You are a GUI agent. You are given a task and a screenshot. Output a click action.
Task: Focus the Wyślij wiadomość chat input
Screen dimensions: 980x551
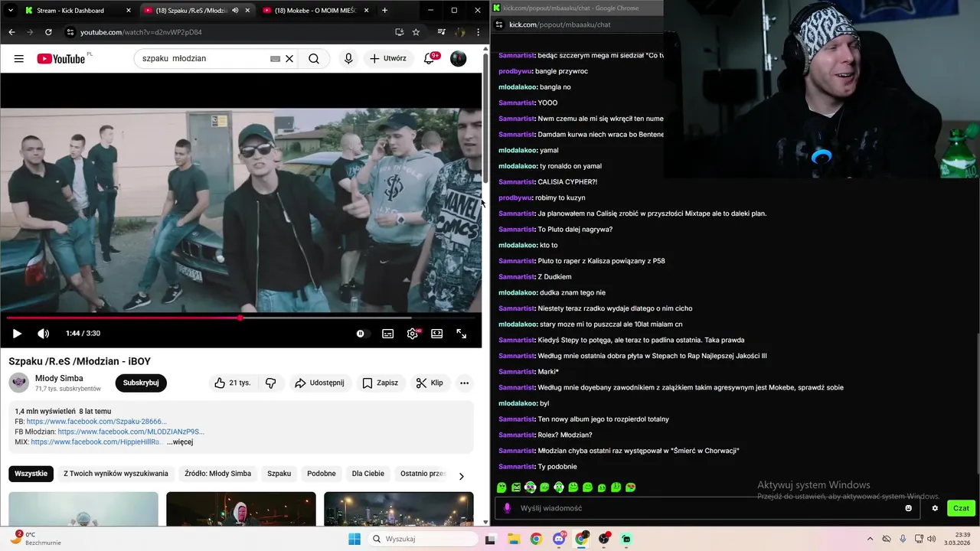click(x=708, y=508)
